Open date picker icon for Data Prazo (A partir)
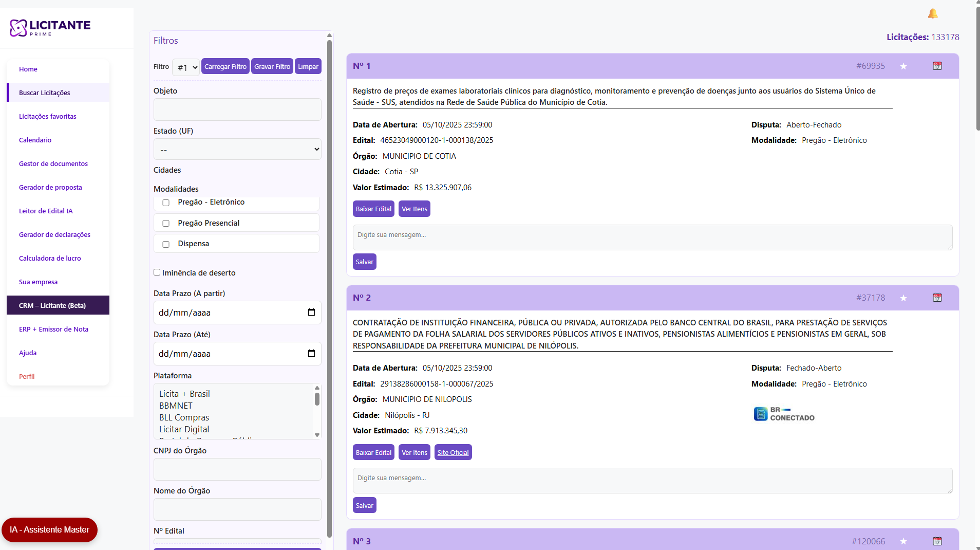980x550 pixels. [x=311, y=313]
